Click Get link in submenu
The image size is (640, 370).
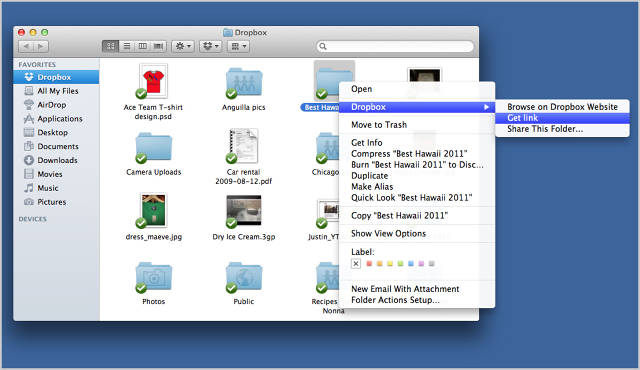(562, 118)
